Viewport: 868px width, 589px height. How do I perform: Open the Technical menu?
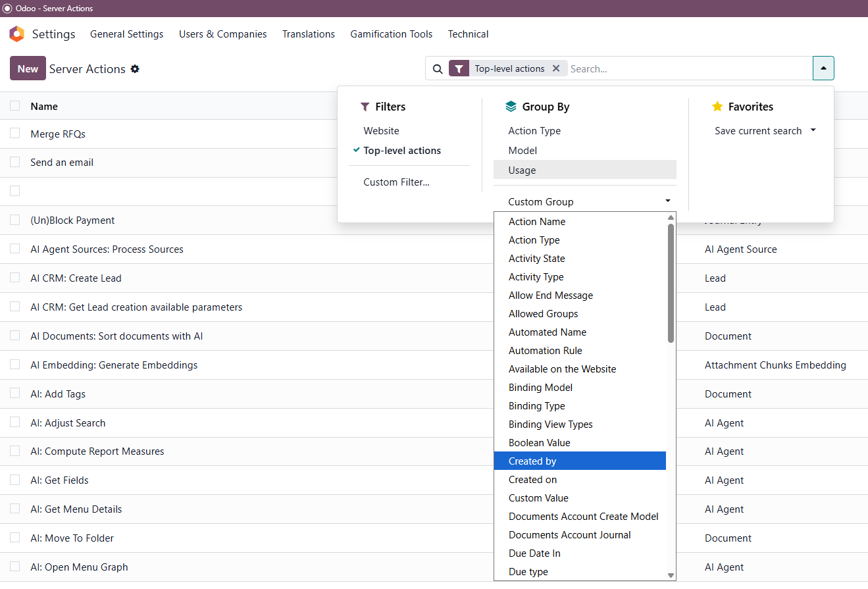[468, 34]
